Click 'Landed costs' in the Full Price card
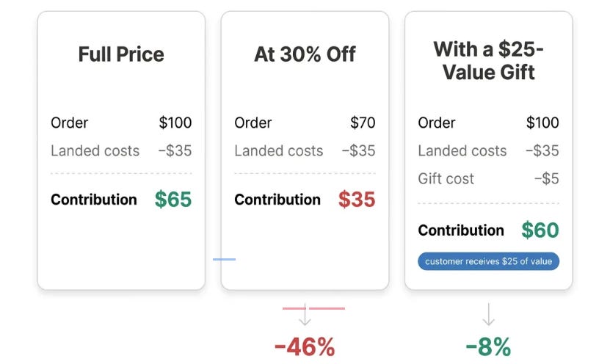The height and width of the screenshot is (364, 610). coord(95,151)
